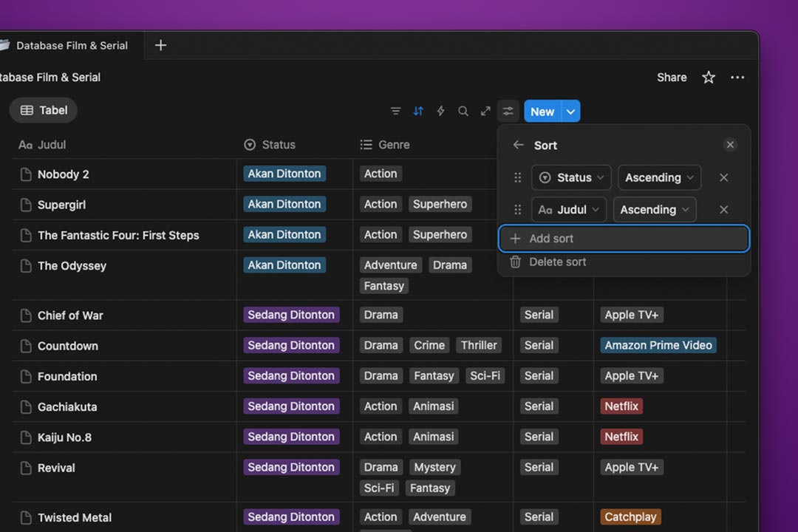Click the Thriller genre tag for Countdown
Viewport: 798px width, 532px height.
[x=479, y=346]
